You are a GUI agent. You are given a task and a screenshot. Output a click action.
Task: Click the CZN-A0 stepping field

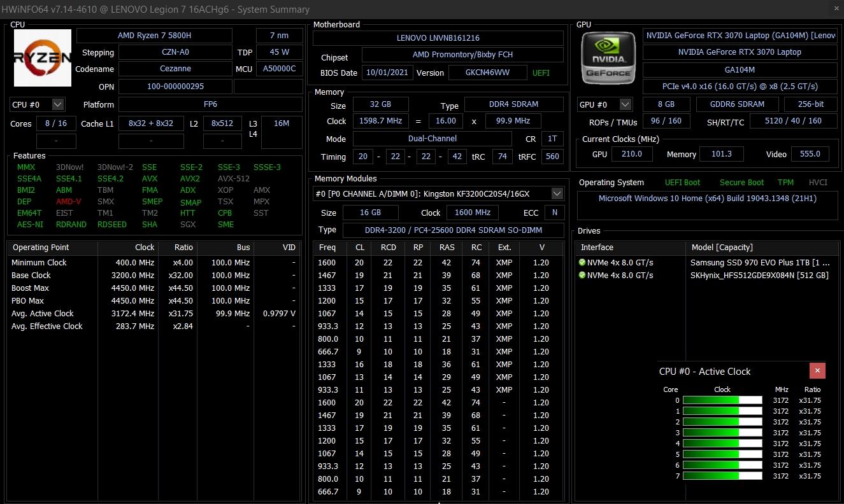(175, 52)
